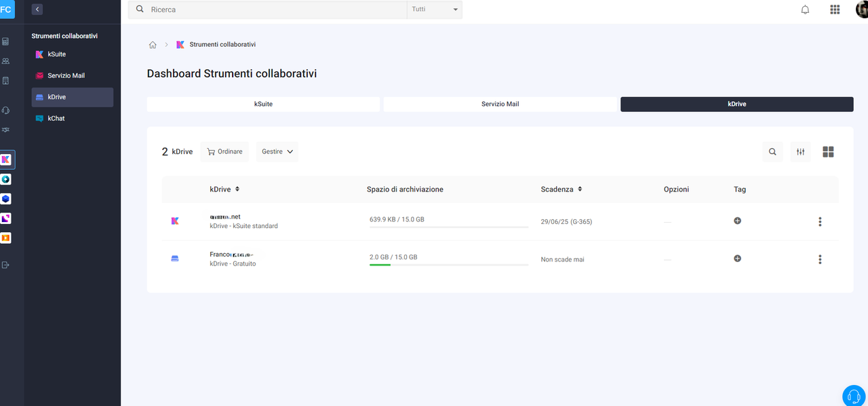Open Servizio Mail in the sidebar
868x406 pixels.
[73, 75]
